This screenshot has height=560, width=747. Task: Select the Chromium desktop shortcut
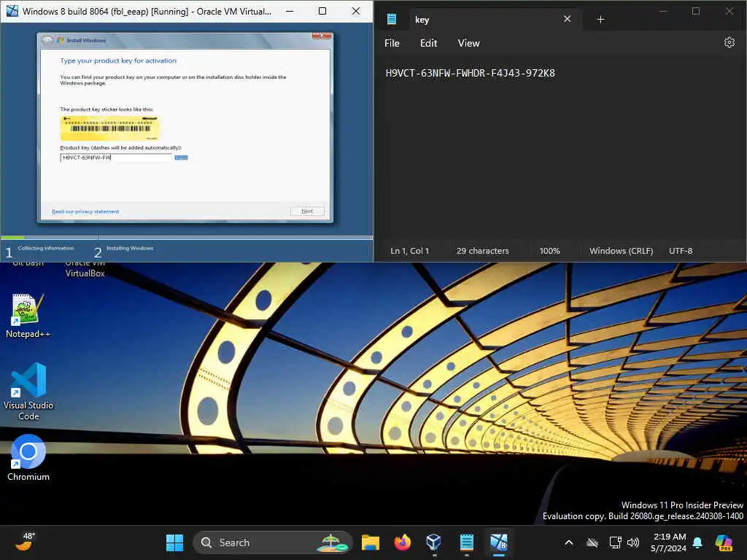tap(28, 458)
